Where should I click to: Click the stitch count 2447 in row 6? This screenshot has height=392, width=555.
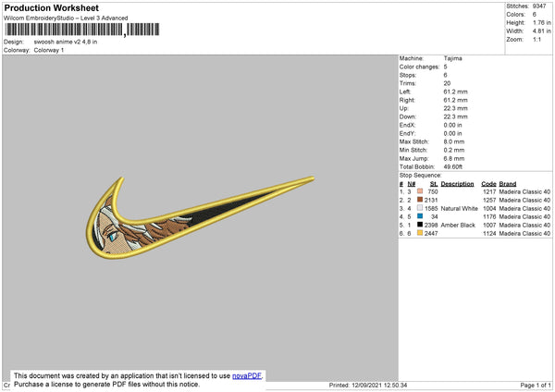click(431, 234)
